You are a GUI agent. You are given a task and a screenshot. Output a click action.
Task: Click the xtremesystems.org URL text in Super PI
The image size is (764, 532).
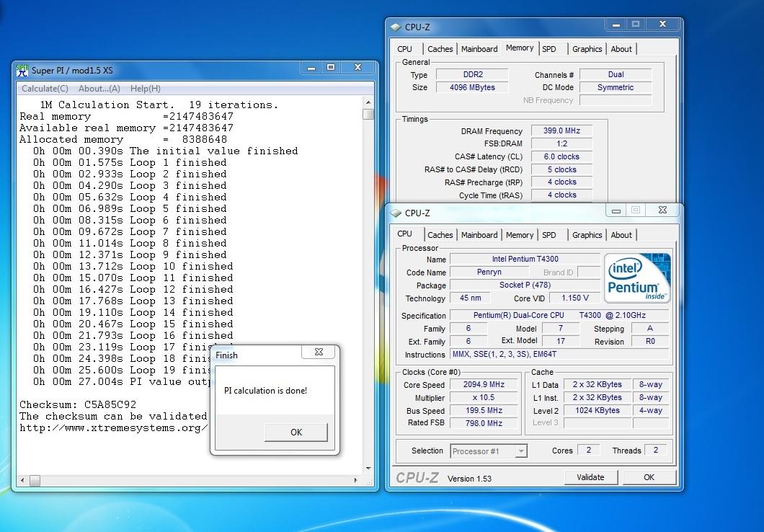[114, 428]
